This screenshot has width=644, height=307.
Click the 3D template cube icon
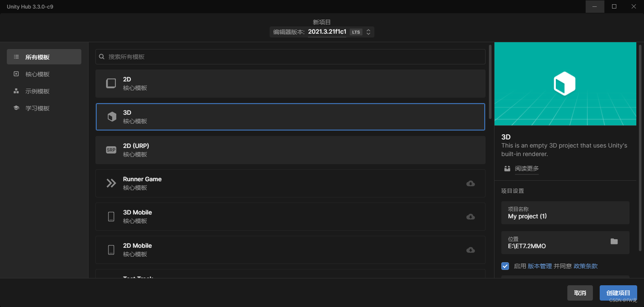(x=112, y=117)
